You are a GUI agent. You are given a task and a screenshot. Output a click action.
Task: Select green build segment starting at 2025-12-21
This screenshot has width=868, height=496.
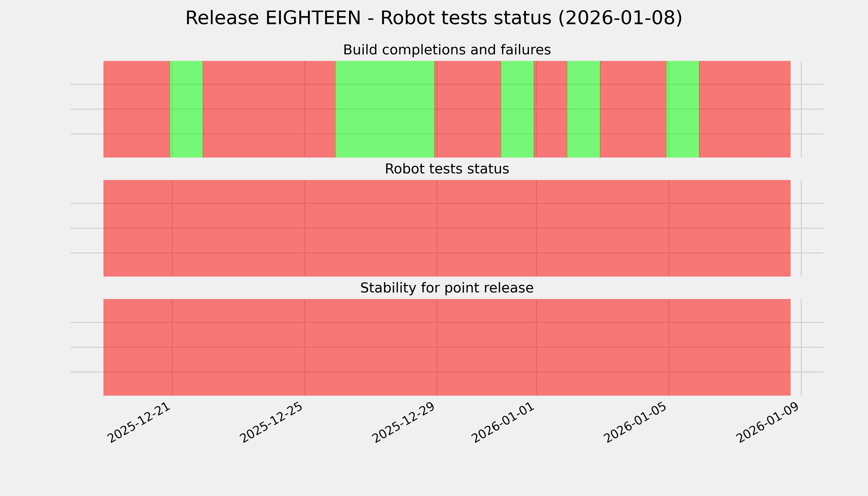(x=186, y=109)
